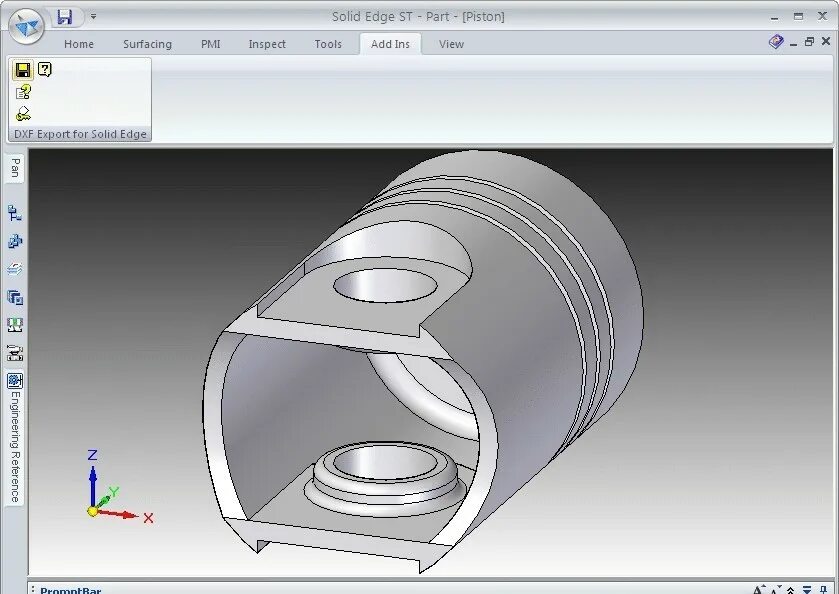Open the decrease-text-size dropdown on the status bar
839x594 pixels.
775,589
